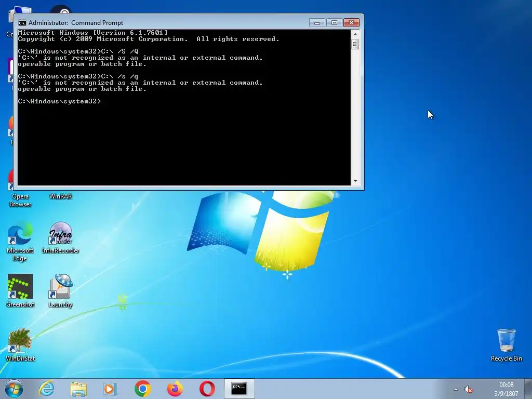This screenshot has height=399, width=532.
Task: Click the 'C:\ /s /q' lowercase command line
Action: pyautogui.click(x=78, y=76)
